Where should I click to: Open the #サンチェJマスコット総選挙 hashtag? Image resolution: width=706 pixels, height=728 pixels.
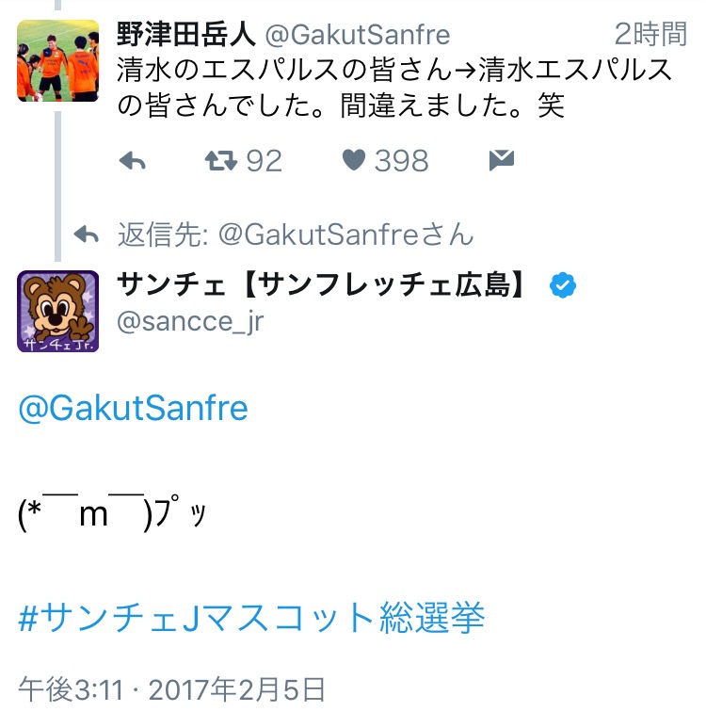tap(251, 618)
